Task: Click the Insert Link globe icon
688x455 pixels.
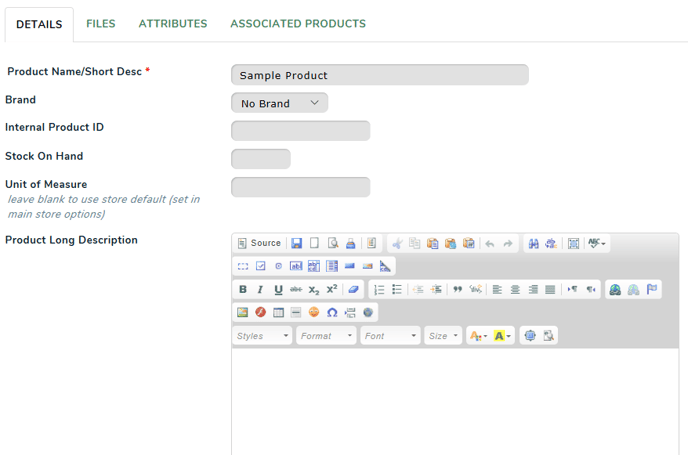Action: 615,290
